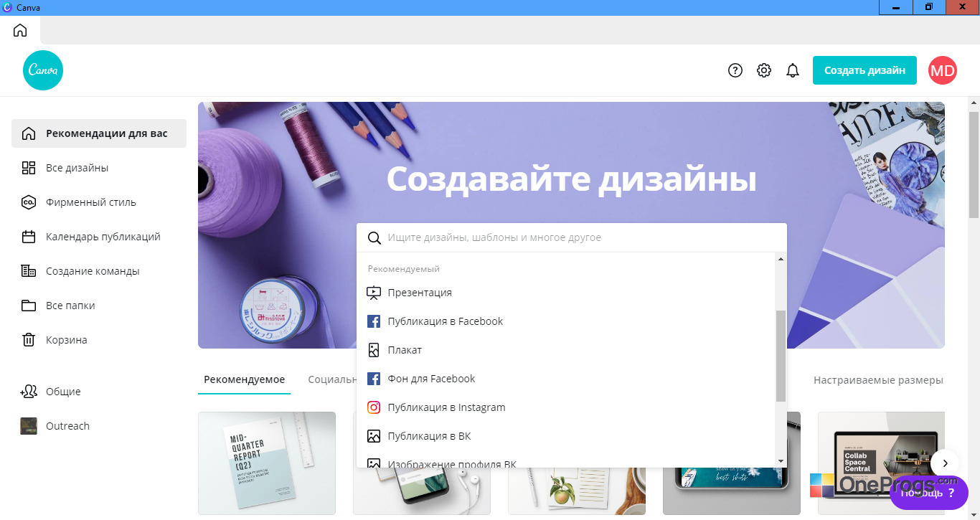
Task: Click the Корзина trash icon
Action: 29,340
